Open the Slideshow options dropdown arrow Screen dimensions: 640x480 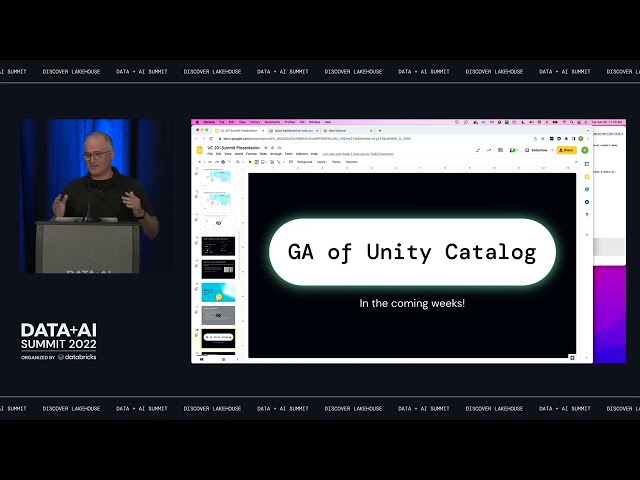click(552, 150)
